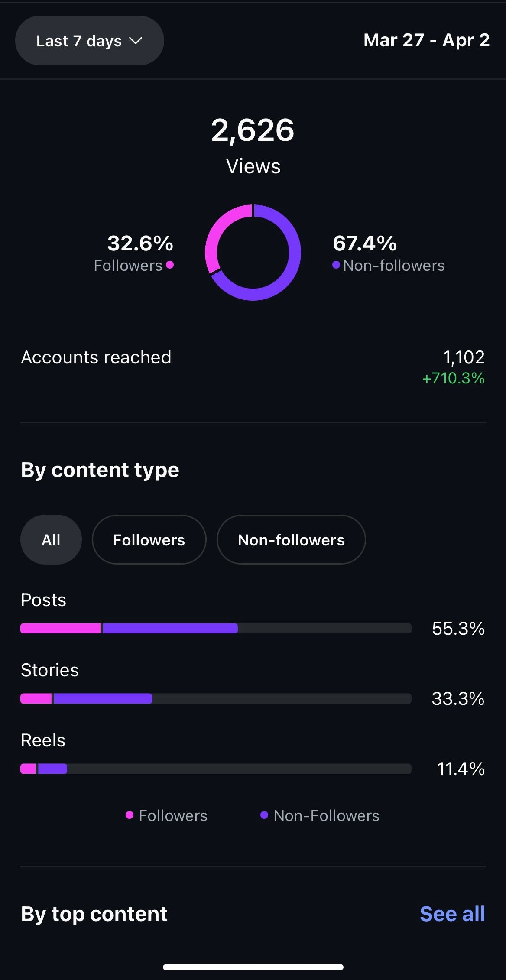Viewport: 506px width, 980px height.
Task: Tap the pink Followers dot beside 32.6%
Action: click(170, 265)
